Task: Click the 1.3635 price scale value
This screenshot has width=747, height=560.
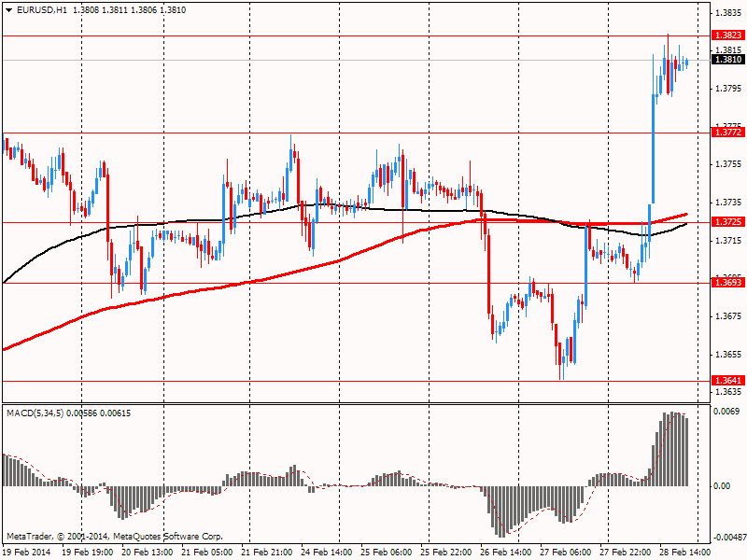Action: [729, 392]
